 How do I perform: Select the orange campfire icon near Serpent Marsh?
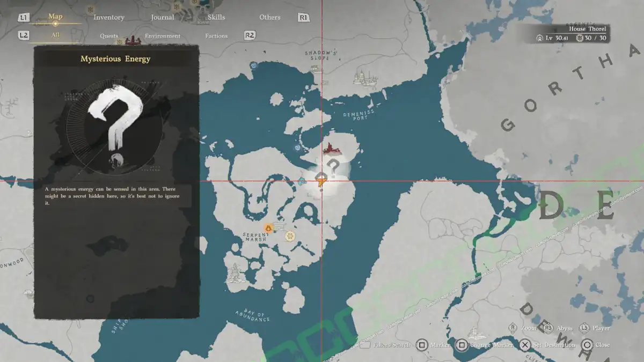click(x=268, y=228)
